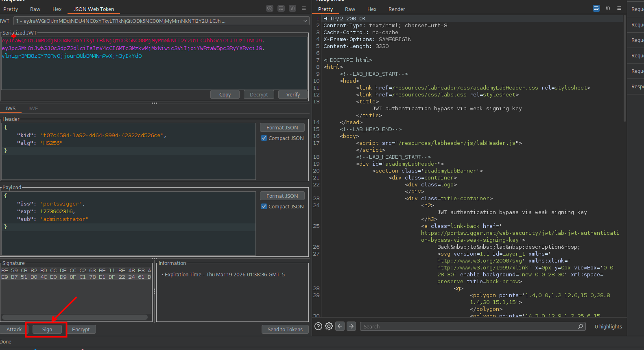Uncheck Compact JSON for the Payload
This screenshot has height=350, width=644.
(264, 207)
